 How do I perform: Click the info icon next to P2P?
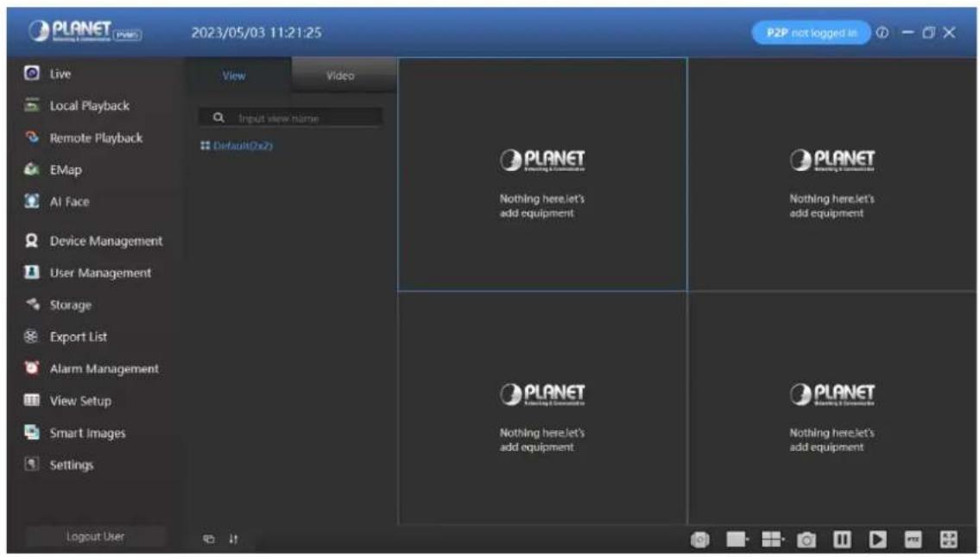[x=882, y=33]
